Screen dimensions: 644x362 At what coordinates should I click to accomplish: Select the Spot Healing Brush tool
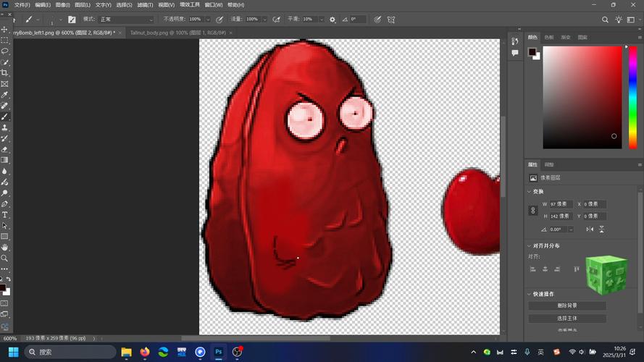pyautogui.click(x=4, y=106)
